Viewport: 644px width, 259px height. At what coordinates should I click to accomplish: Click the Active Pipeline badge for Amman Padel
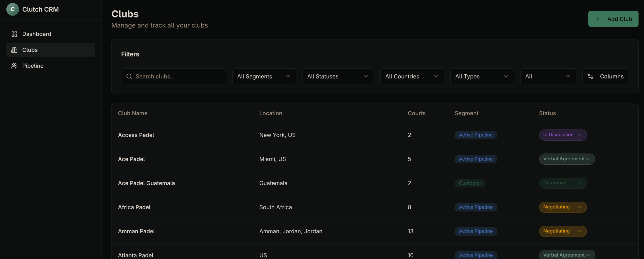pyautogui.click(x=476, y=231)
